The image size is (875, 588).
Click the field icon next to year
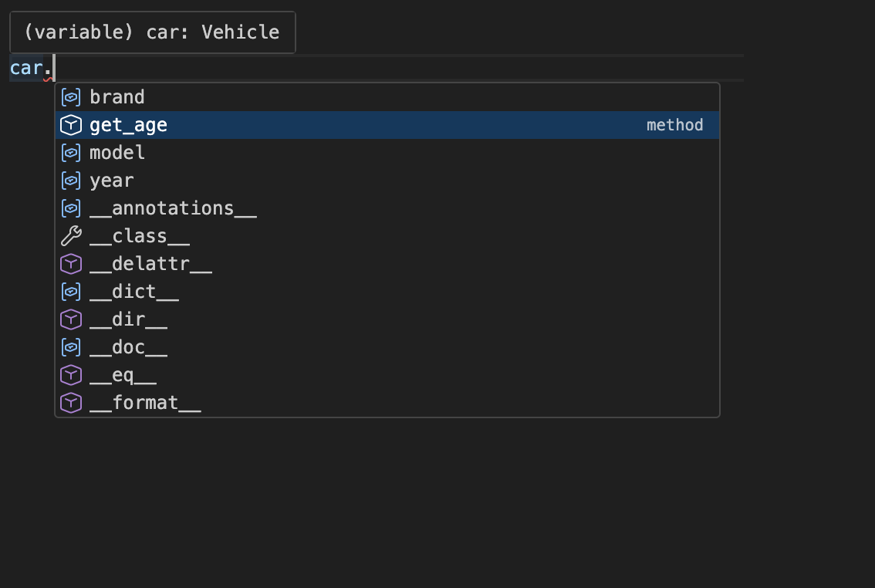coord(71,180)
